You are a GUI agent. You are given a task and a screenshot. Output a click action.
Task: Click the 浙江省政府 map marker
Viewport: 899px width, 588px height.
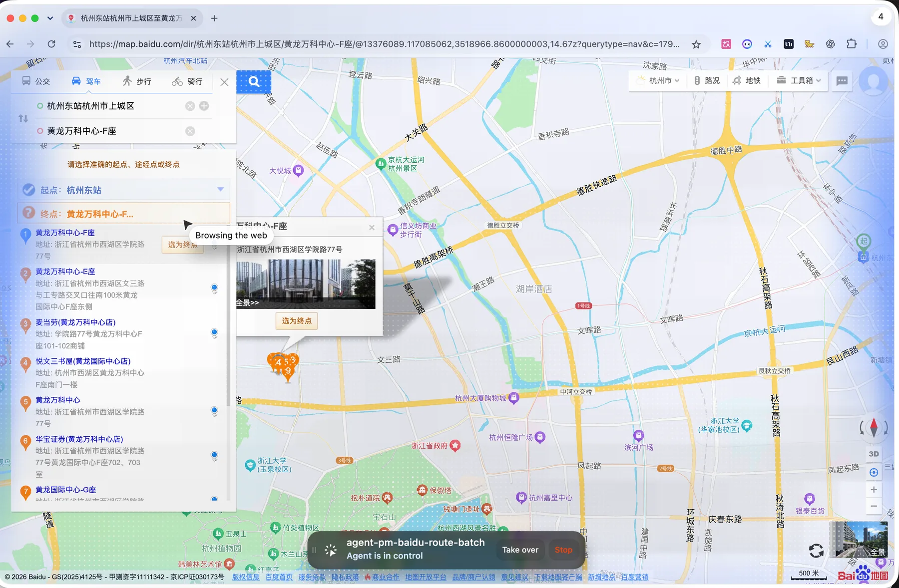tap(455, 446)
